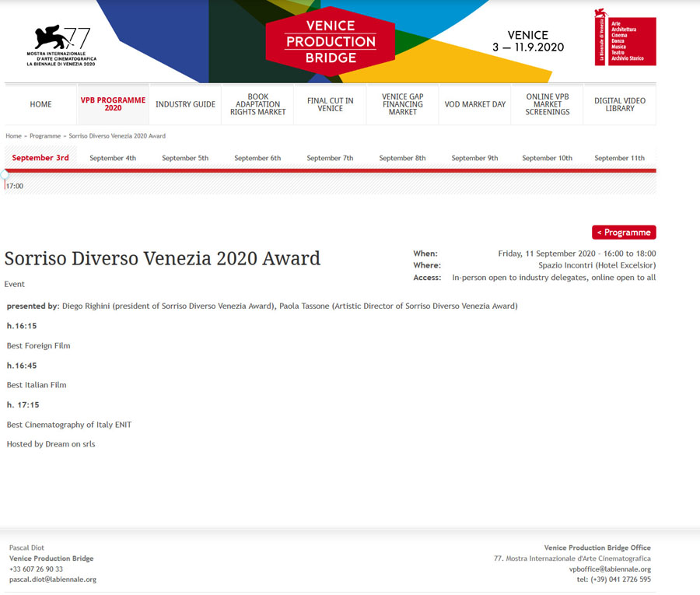Go to INDUSTRY GUIDE section
Image resolution: width=700 pixels, height=595 pixels.
[x=185, y=104]
